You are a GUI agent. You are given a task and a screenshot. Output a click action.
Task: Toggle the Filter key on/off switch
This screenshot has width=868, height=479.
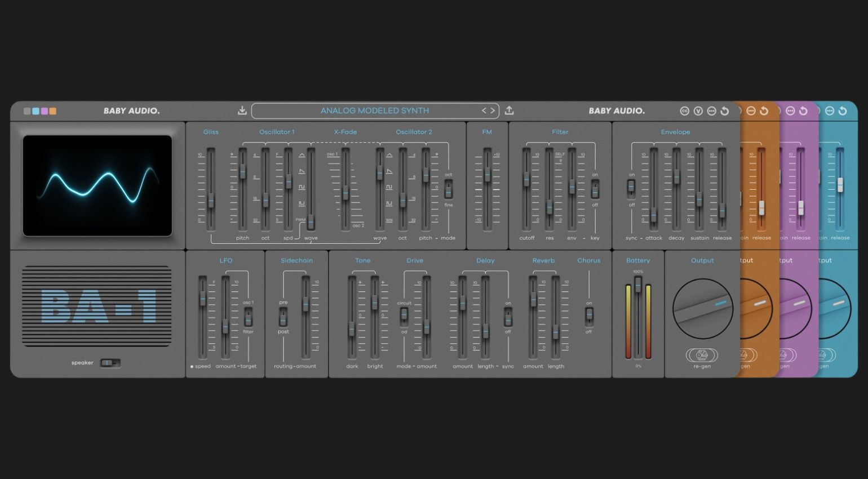click(x=595, y=190)
